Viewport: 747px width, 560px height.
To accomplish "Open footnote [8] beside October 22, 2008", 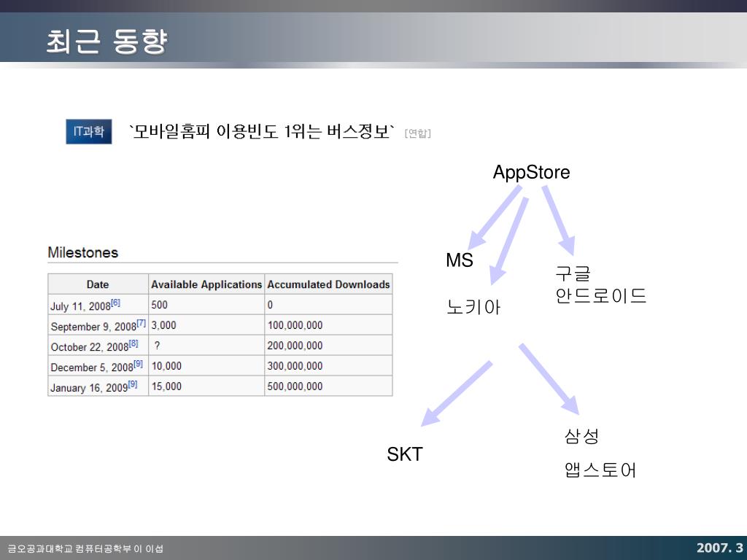I will (x=134, y=344).
